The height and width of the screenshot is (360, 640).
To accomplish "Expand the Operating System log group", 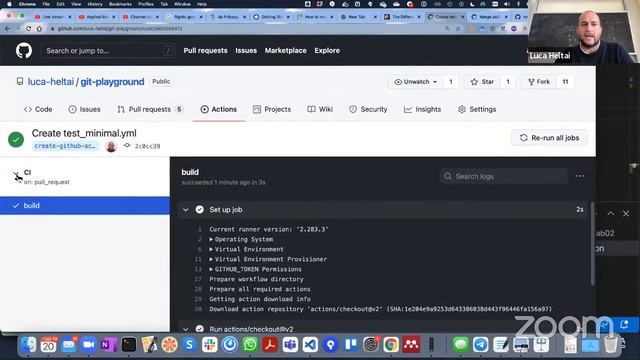I will 241,239.
